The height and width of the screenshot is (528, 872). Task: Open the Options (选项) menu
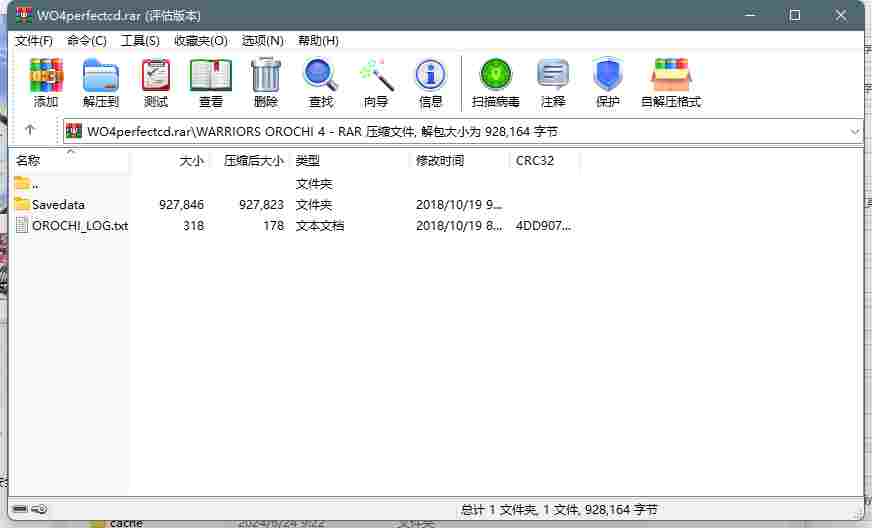coord(262,41)
